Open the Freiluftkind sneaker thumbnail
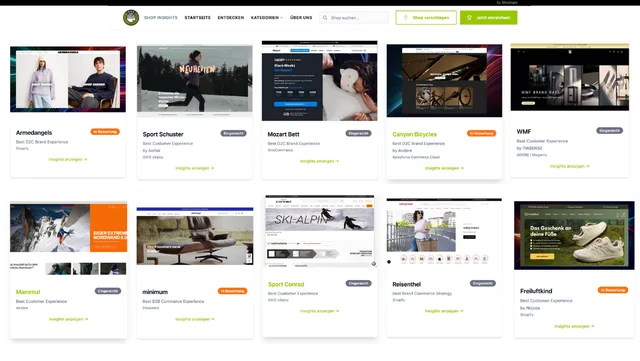This screenshot has height=361, width=640. point(574,235)
